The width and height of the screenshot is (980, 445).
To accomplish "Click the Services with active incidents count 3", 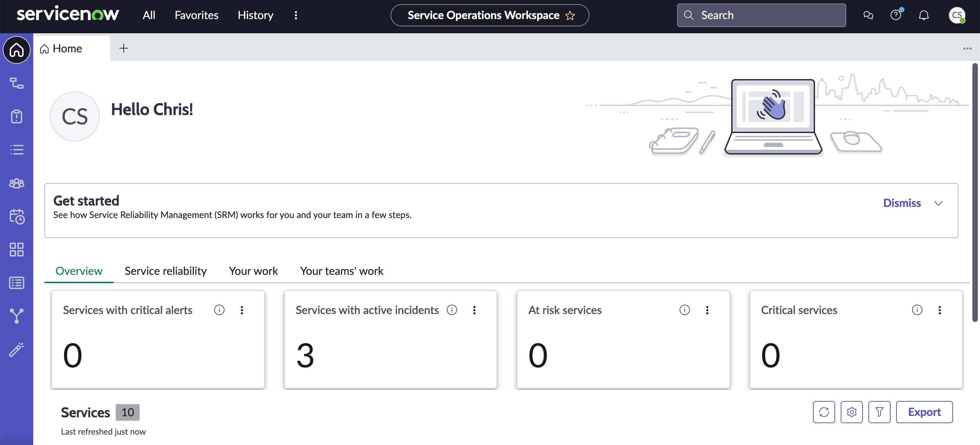I will [305, 355].
